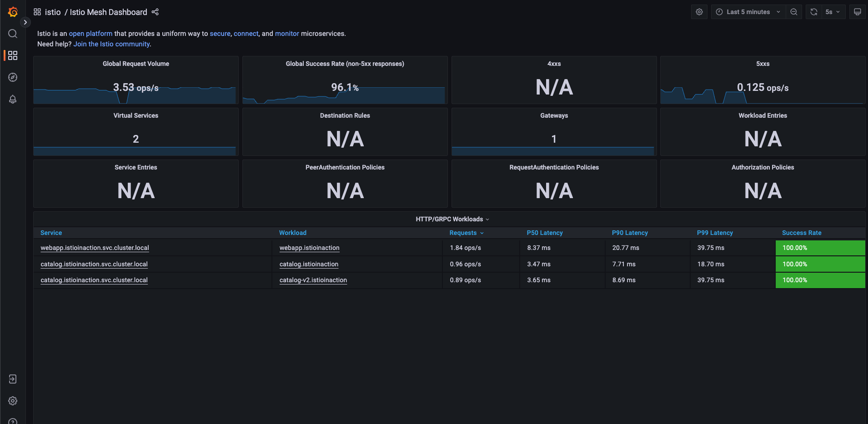Open the PeerAuthentication Policies panel title
The image size is (868, 424).
[x=345, y=167]
